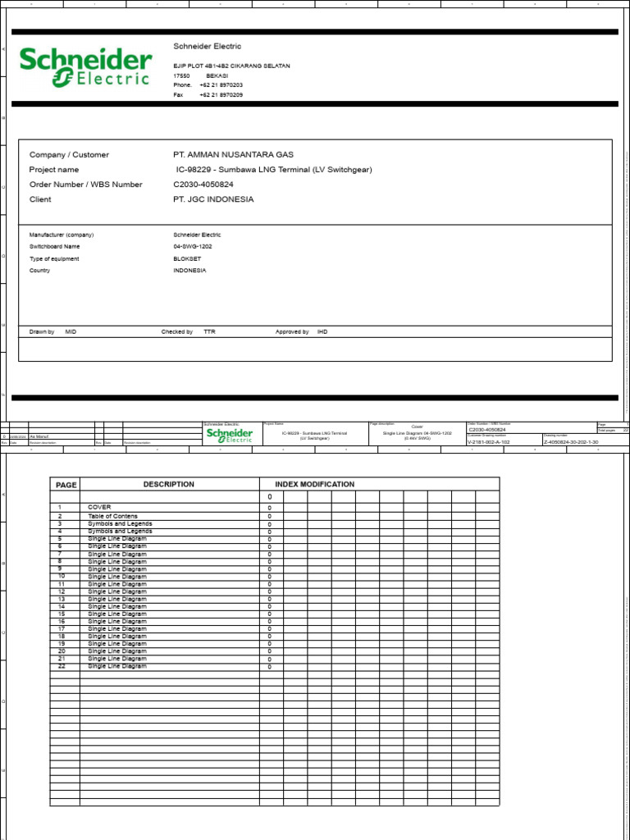Click drawing number 'Z-4050824-30-202-1-30'
Viewport: 630px width, 840px height.
pyautogui.click(x=571, y=442)
